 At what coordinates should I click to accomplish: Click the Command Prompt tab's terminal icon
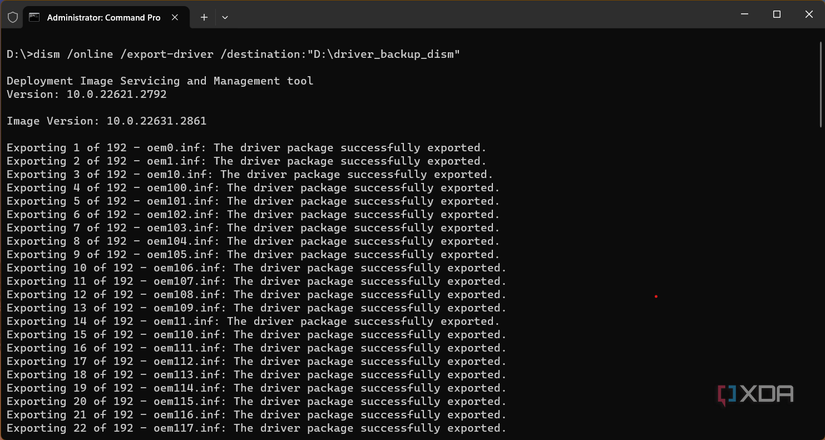pos(35,17)
